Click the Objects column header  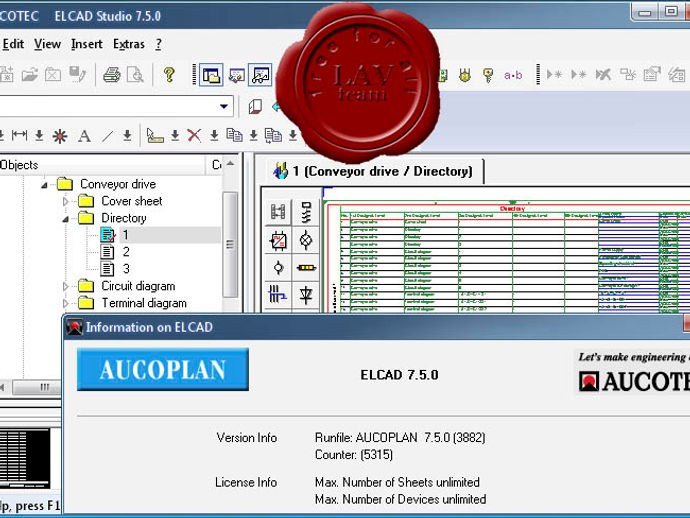tap(102, 165)
